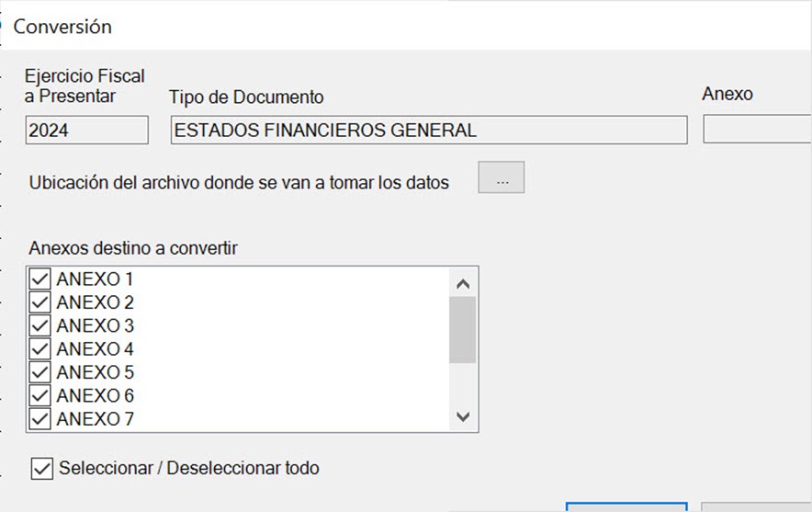Image resolution: width=812 pixels, height=512 pixels.
Task: Click the anexos list scrollbar thumb
Action: point(462,330)
